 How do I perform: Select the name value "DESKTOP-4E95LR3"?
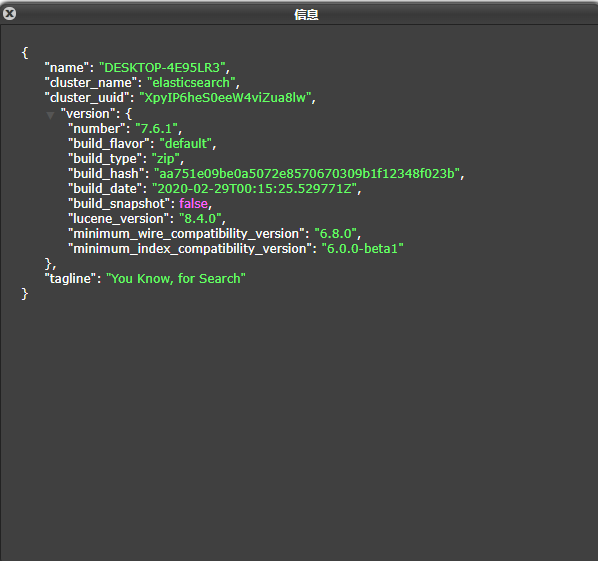(162, 68)
